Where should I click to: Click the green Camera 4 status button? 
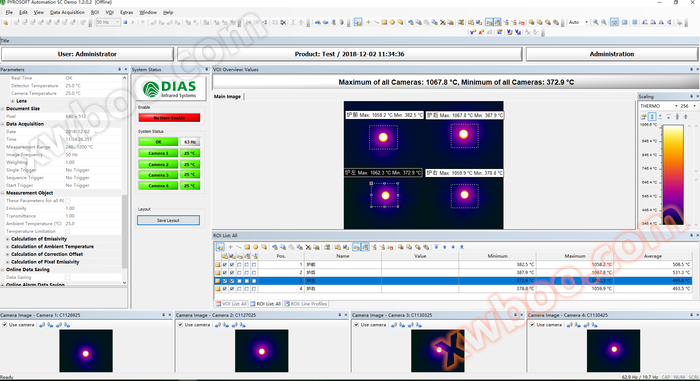click(158, 185)
